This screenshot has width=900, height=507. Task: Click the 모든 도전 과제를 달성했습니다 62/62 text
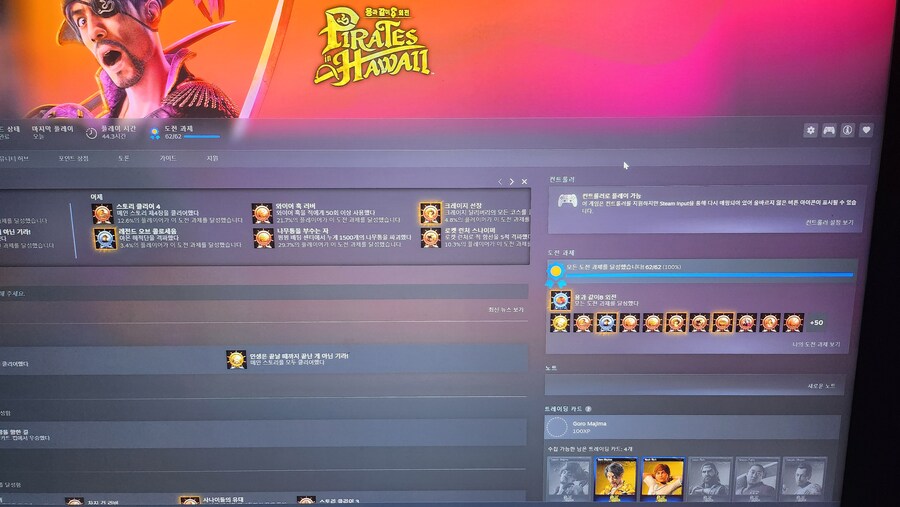tap(623, 267)
